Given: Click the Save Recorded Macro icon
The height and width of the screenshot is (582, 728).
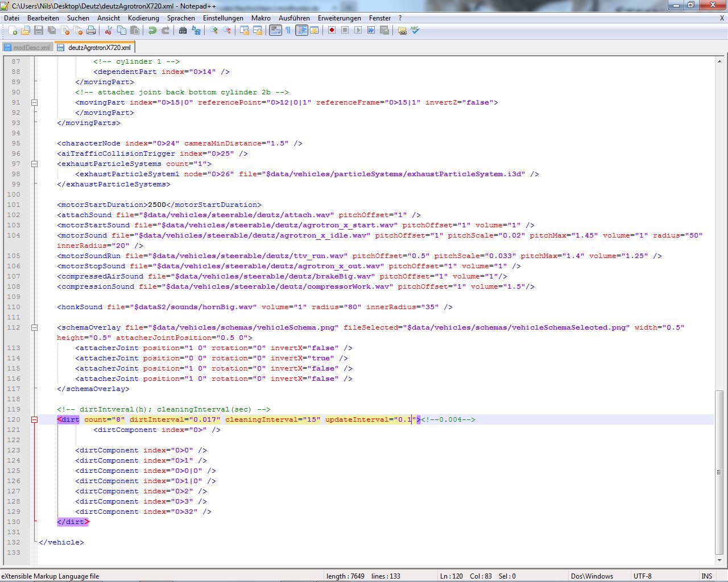Looking at the screenshot, I should tap(384, 30).
